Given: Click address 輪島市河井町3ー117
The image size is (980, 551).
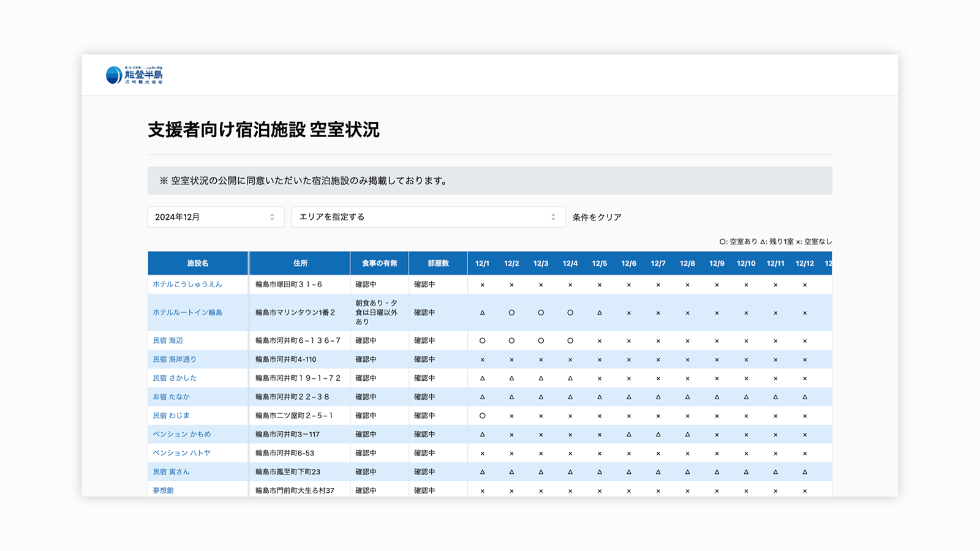Looking at the screenshot, I should tap(287, 434).
